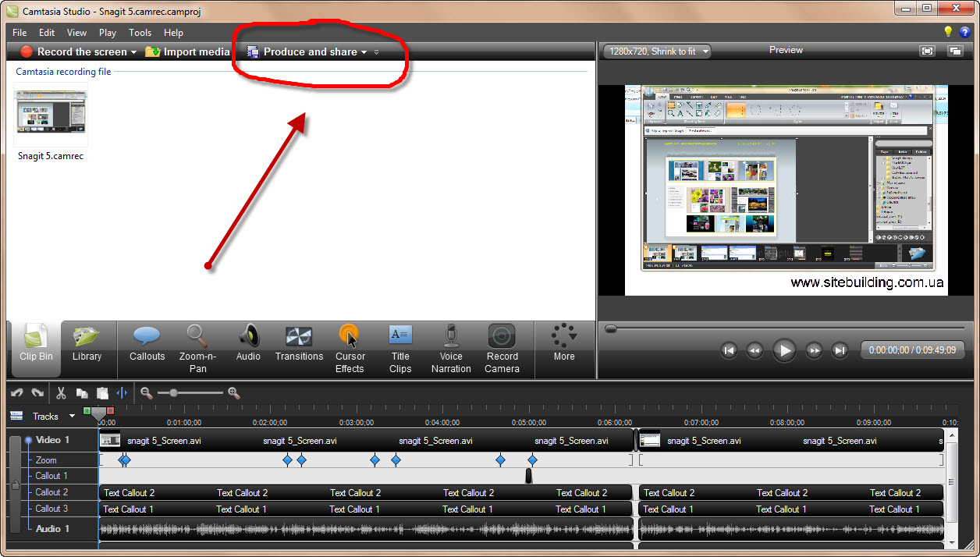Zoom out the timeline magnifier
980x557 pixels.
pyautogui.click(x=147, y=393)
